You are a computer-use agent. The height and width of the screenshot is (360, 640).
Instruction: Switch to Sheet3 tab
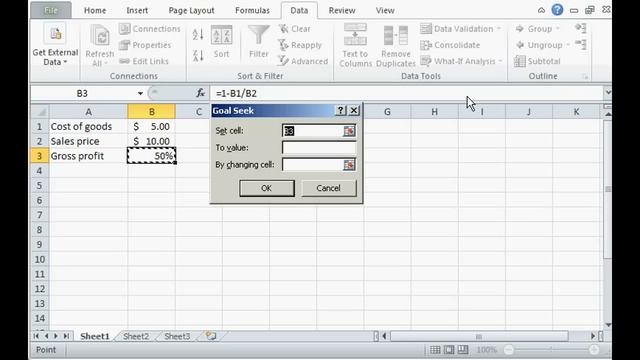[177, 336]
